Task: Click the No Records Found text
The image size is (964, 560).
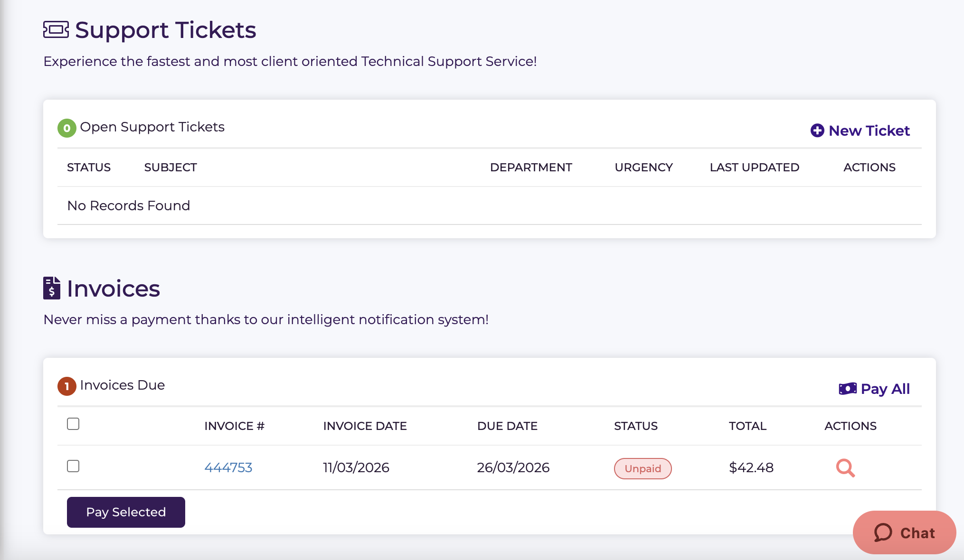Action: 129,205
